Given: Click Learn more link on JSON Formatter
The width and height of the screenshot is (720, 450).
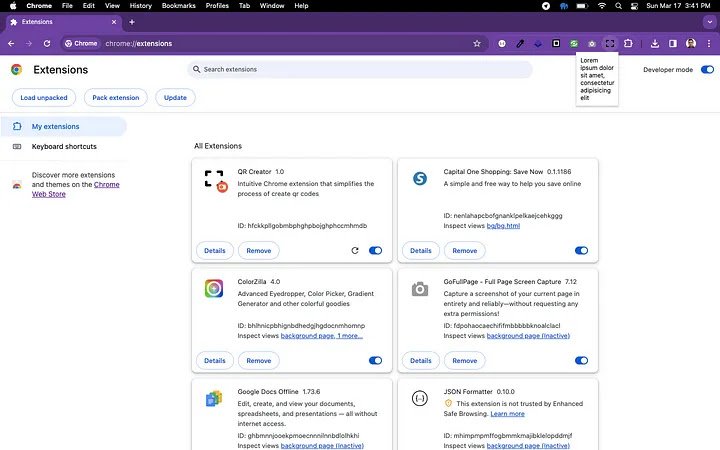Looking at the screenshot, I should pos(507,414).
